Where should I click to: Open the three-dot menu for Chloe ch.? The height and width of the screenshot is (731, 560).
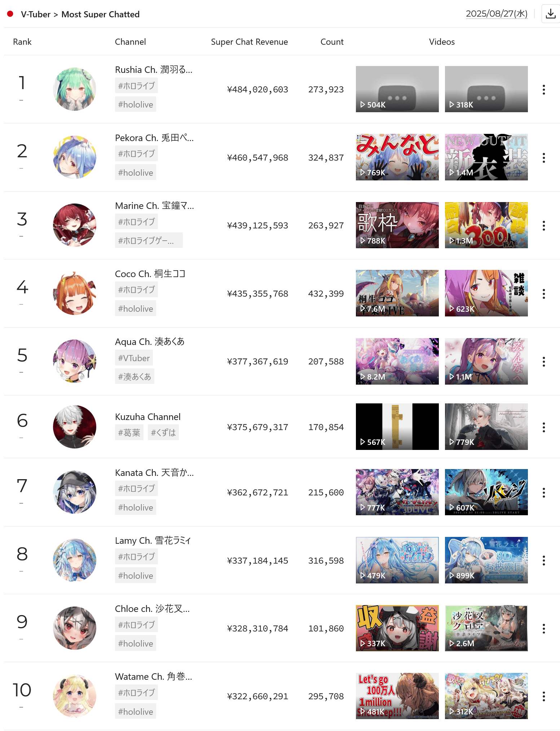pyautogui.click(x=543, y=629)
